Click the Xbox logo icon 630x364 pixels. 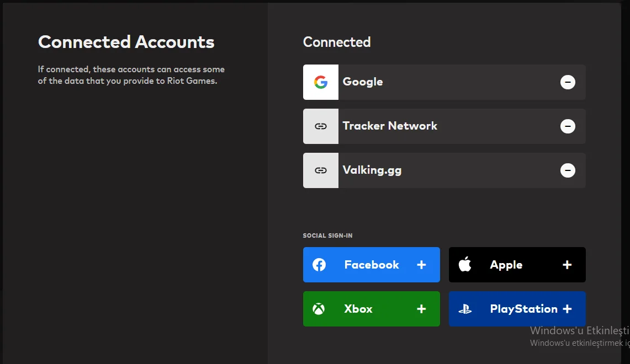click(x=319, y=309)
